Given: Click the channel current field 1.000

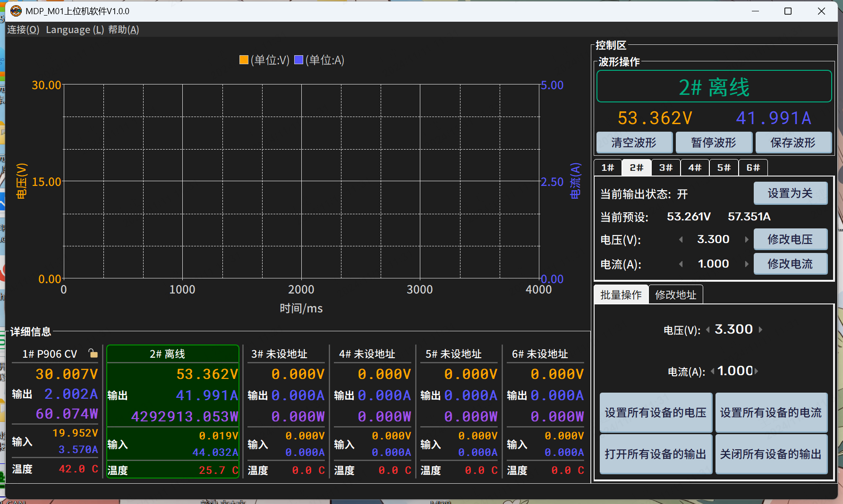Looking at the screenshot, I should tap(714, 264).
